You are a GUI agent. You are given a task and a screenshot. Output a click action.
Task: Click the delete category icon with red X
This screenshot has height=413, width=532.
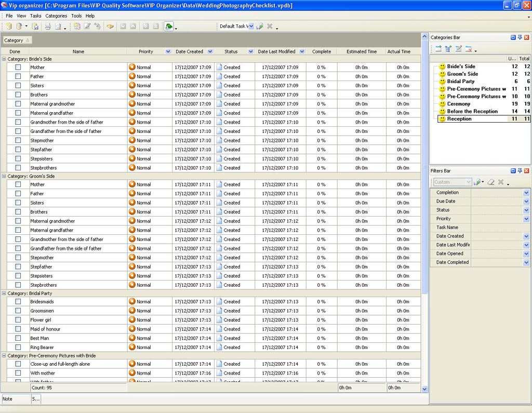pos(469,49)
